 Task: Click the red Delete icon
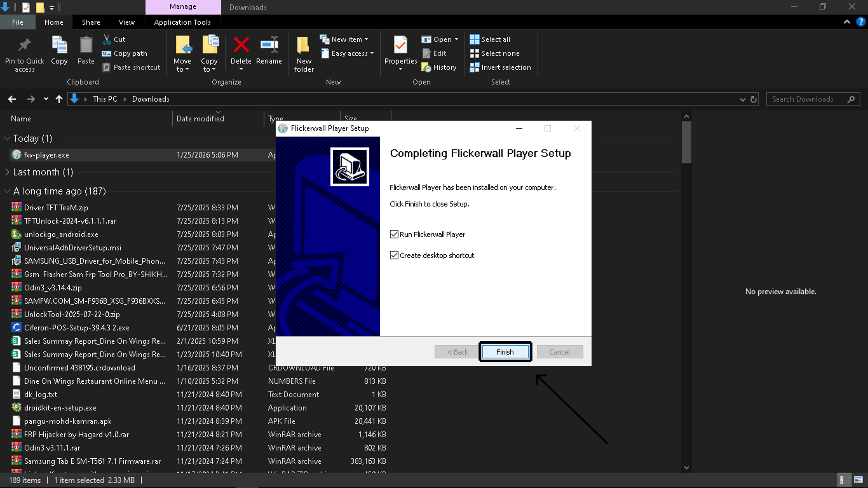pos(241,45)
